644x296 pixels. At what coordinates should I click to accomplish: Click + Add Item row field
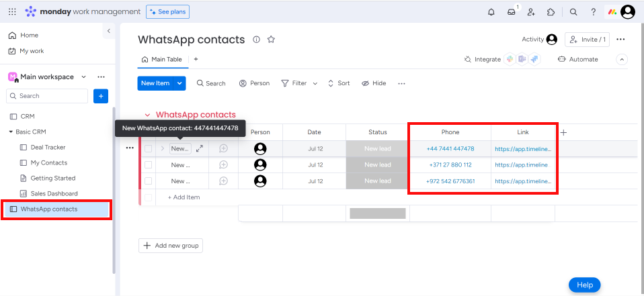(184, 197)
